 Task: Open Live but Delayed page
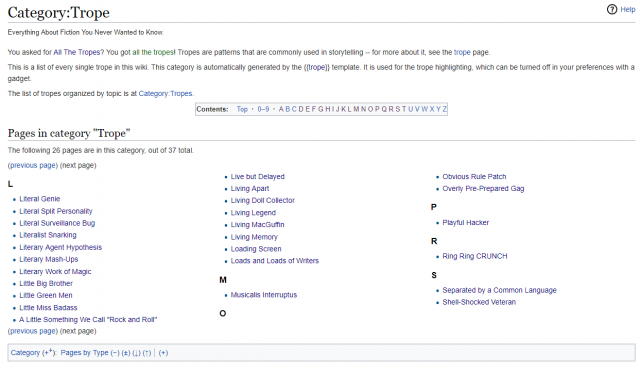tap(258, 177)
